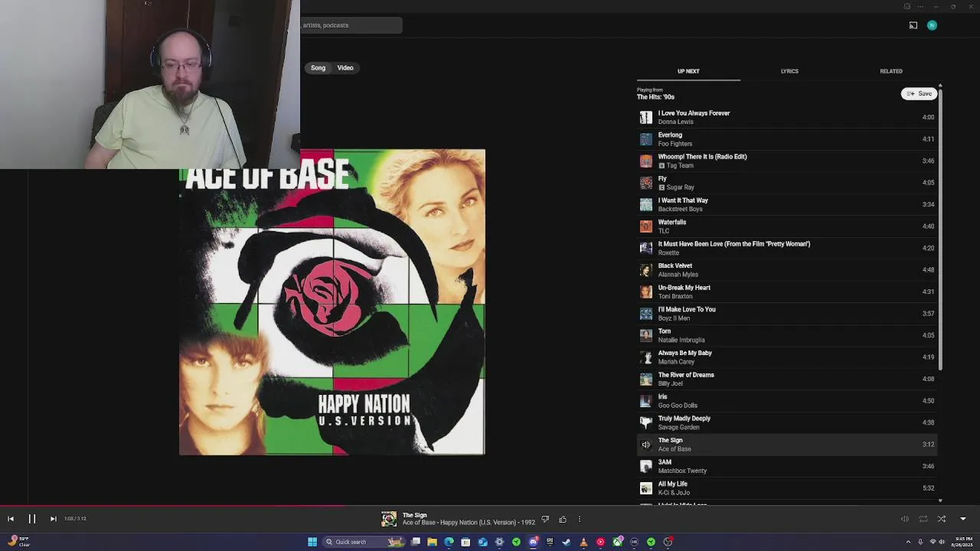Screen dimensions: 980x551
Task: Open the Windows Start menu
Action: [x=312, y=542]
